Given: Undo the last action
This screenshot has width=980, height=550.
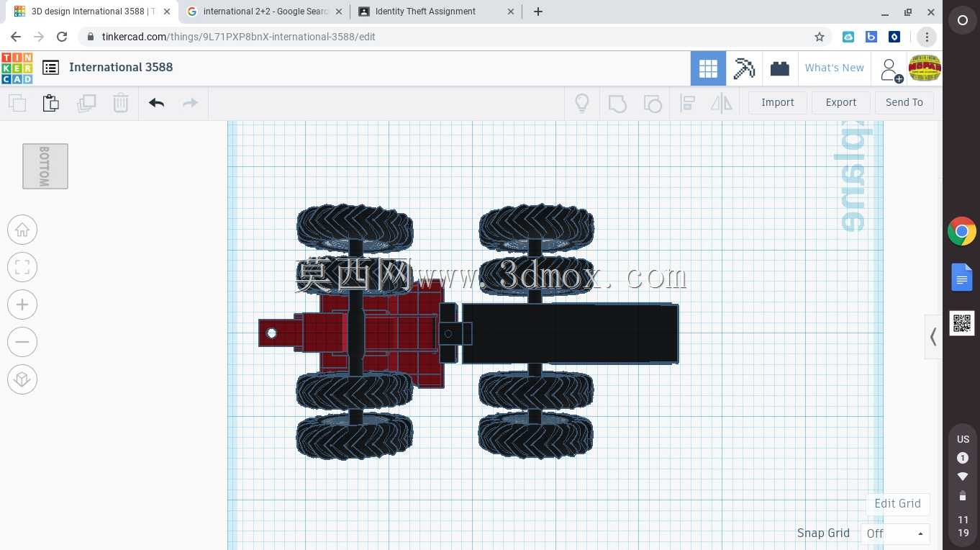Looking at the screenshot, I should (156, 103).
